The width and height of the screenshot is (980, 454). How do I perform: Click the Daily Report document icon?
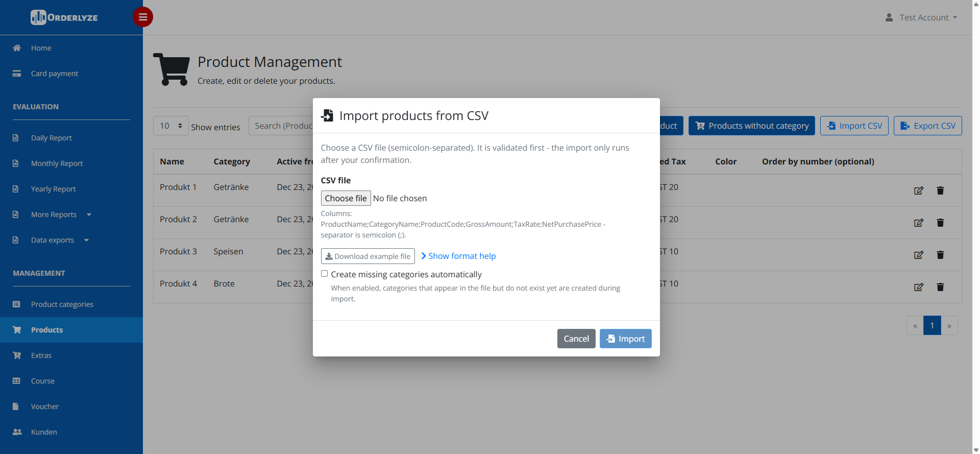click(x=15, y=138)
